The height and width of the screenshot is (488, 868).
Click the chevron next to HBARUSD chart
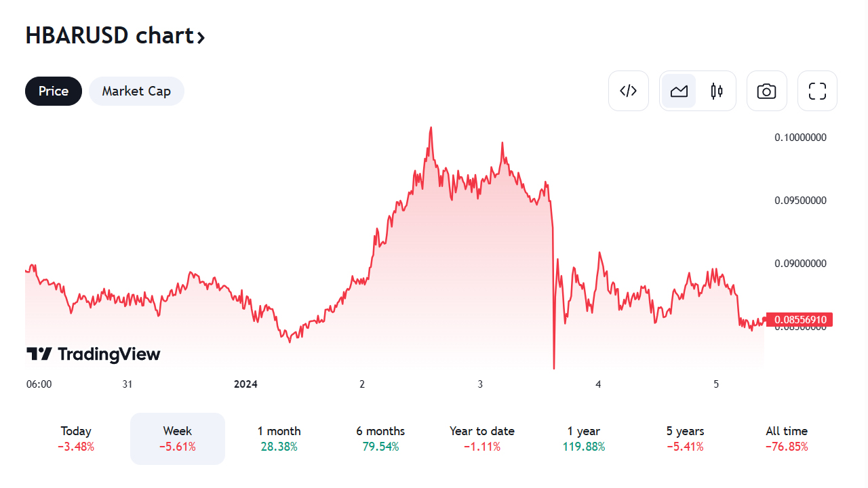tap(201, 37)
